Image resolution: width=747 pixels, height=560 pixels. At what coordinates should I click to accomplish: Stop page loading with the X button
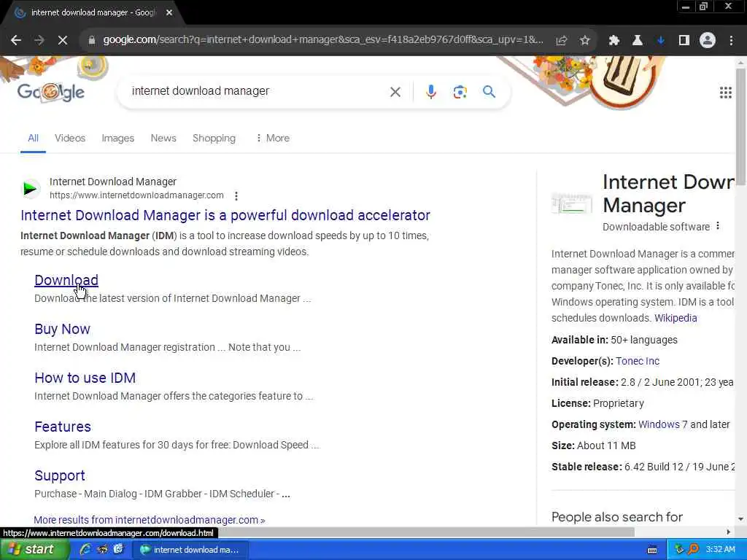[63, 41]
